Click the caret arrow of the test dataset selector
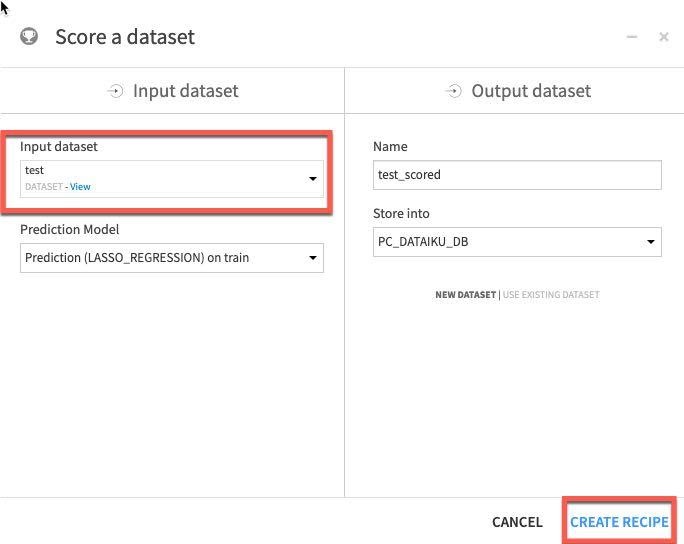Screen dimensions: 684x544 coord(312,179)
